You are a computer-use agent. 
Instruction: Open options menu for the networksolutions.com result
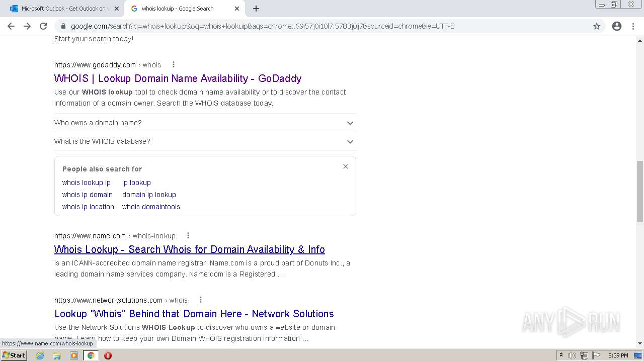(201, 300)
